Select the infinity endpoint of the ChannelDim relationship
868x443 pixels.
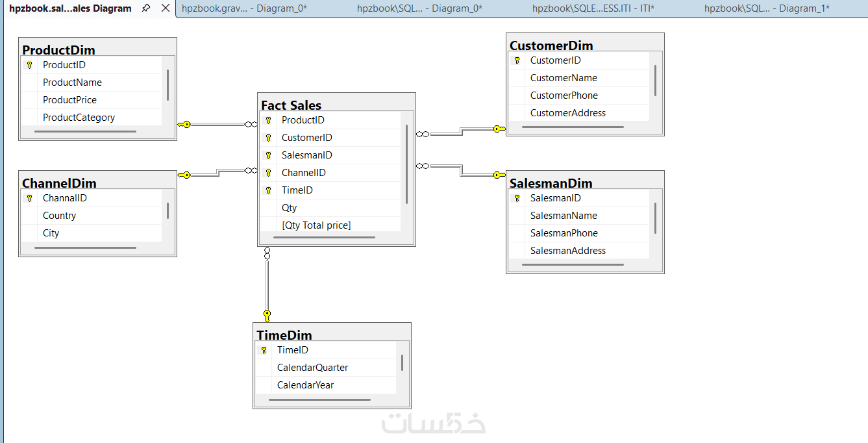pos(251,170)
